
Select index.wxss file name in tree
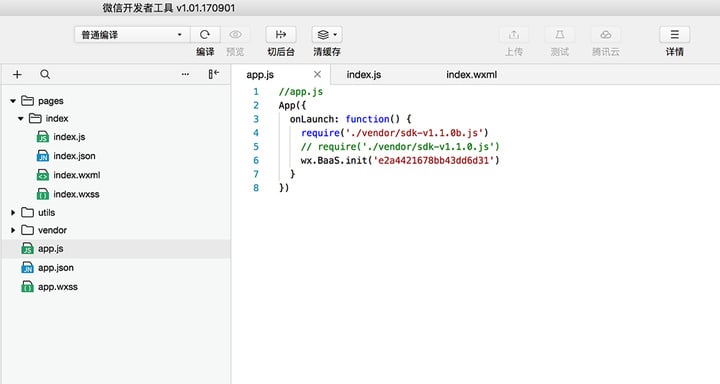[x=76, y=194]
